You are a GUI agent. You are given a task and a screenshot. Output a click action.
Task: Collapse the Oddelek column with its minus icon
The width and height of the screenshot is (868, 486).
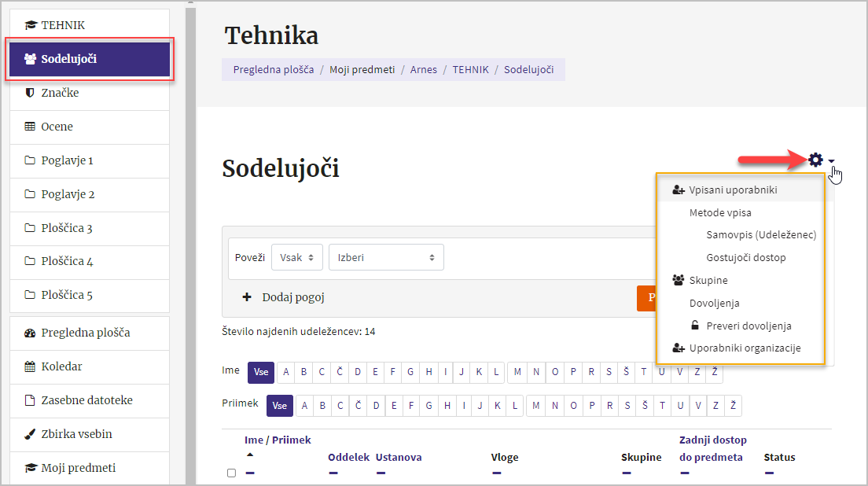tap(333, 473)
